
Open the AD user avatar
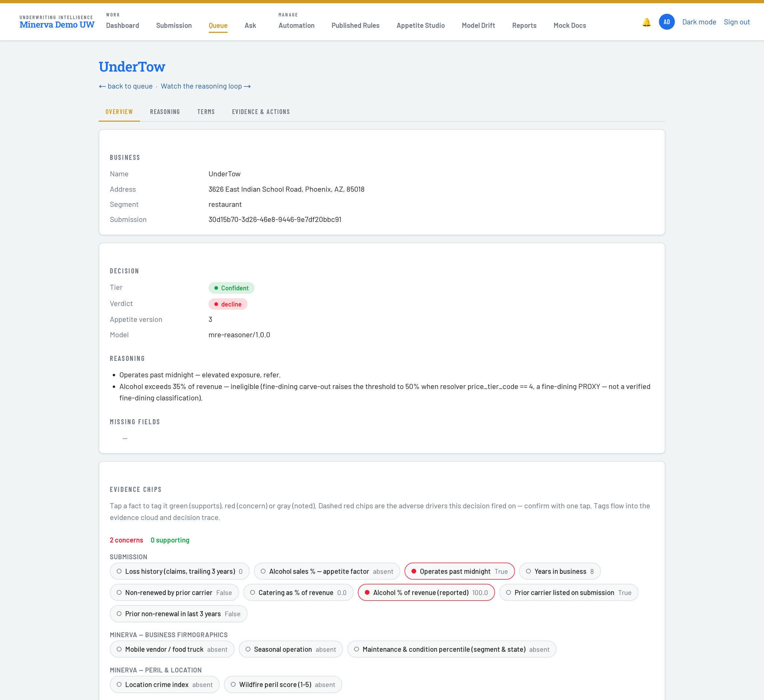(x=667, y=22)
